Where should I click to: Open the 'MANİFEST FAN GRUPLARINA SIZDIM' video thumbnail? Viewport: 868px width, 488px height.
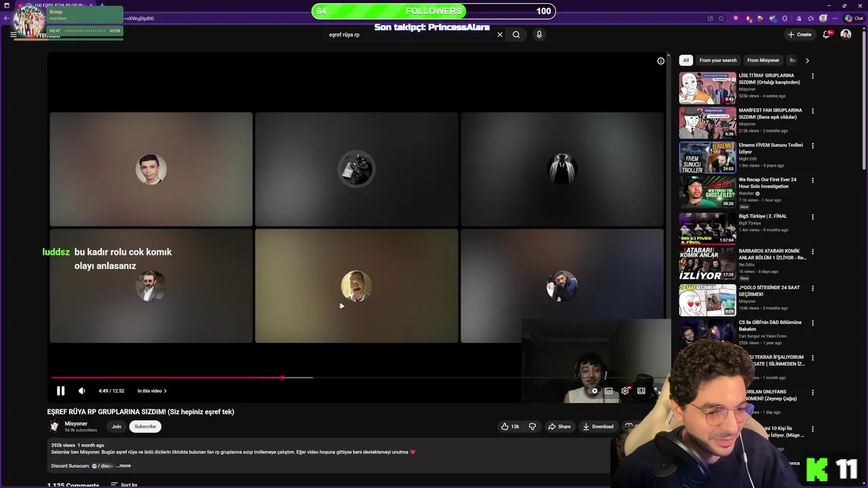pos(707,123)
